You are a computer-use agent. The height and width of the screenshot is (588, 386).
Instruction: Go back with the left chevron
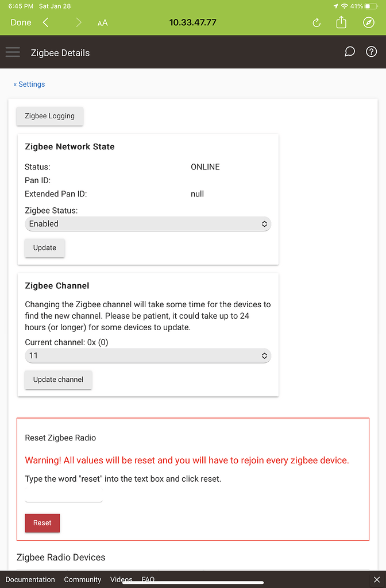pyautogui.click(x=46, y=22)
